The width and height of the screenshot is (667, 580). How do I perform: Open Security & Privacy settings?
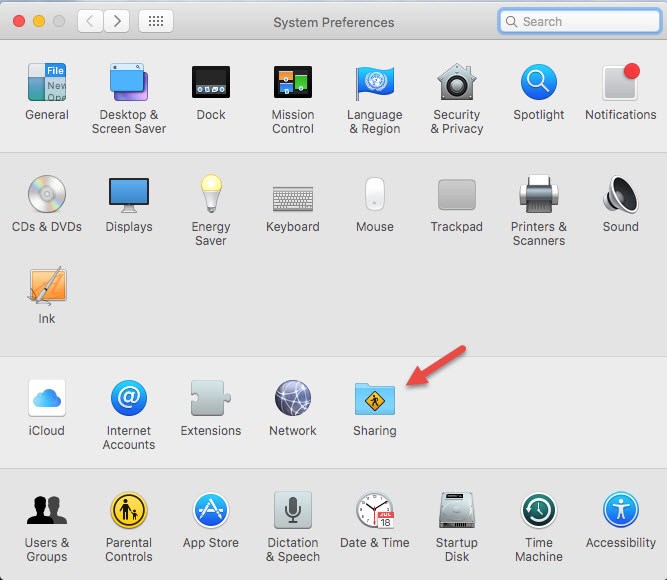coord(457,83)
